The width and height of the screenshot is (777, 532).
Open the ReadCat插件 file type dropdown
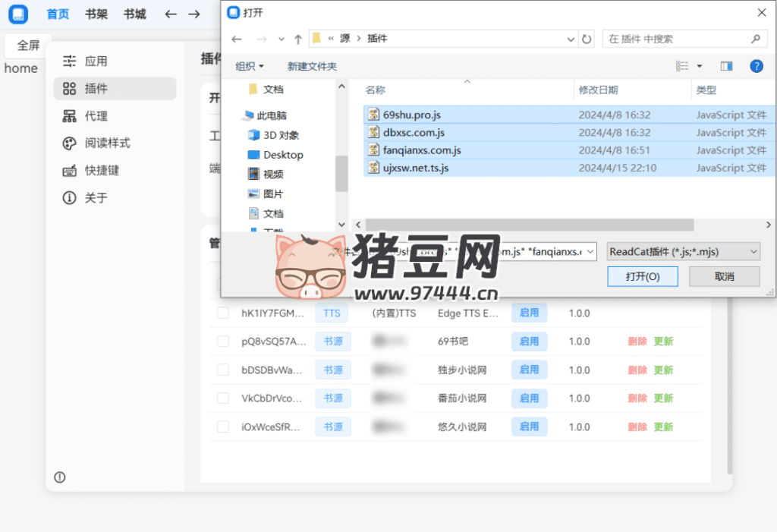683,251
